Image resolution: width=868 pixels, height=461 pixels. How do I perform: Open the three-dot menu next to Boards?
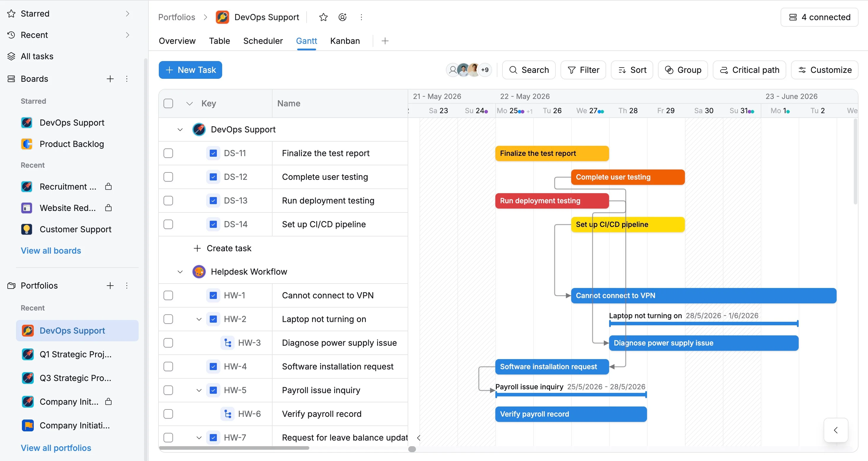click(127, 79)
